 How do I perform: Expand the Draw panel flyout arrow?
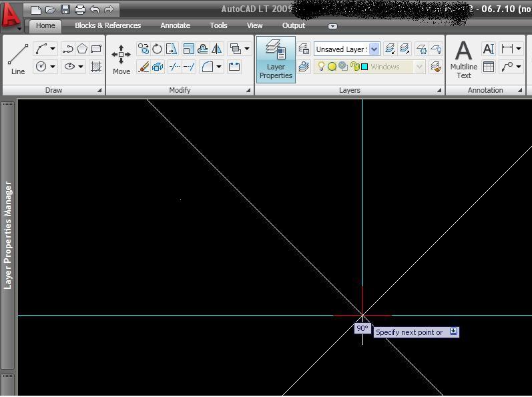(x=99, y=90)
